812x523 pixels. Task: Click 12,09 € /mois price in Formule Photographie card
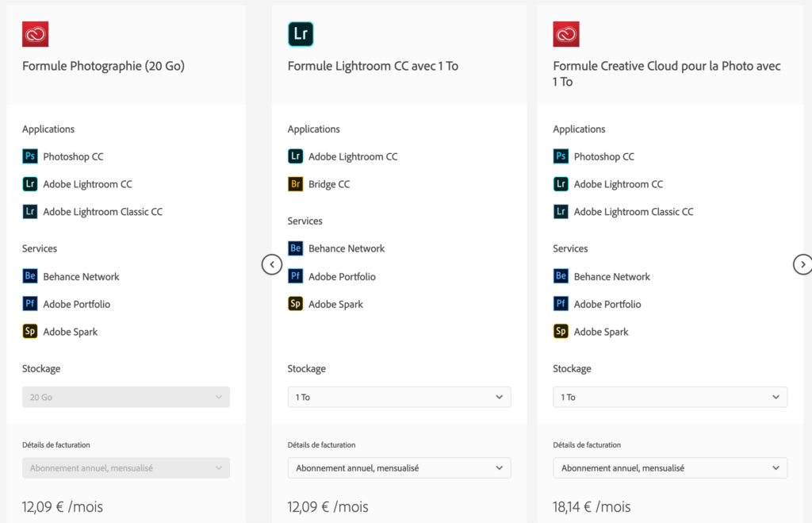coord(63,507)
